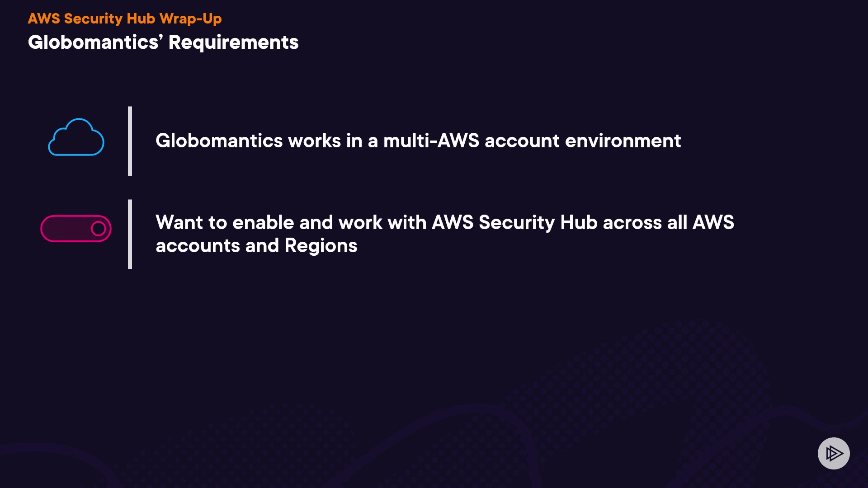This screenshot has height=488, width=868.
Task: Click the blue cloud outline icon
Action: 76,137
